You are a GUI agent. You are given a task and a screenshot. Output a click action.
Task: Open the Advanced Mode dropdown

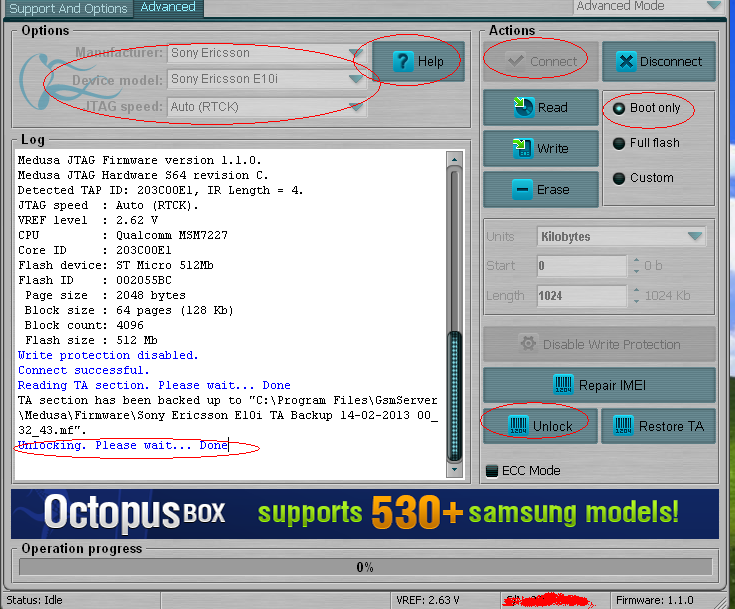(x=713, y=6)
